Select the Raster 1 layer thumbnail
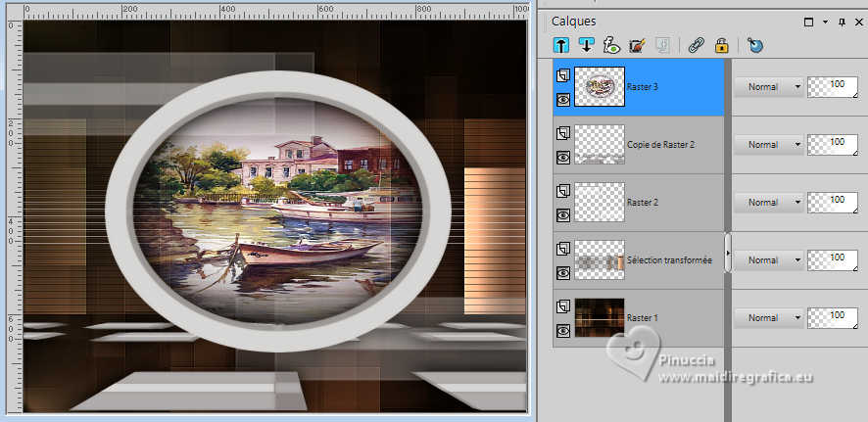 tap(600, 318)
